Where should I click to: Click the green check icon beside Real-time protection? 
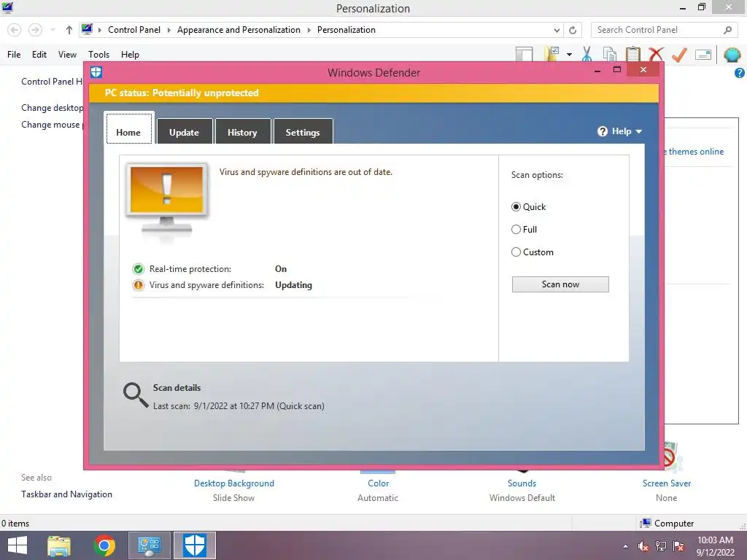point(138,269)
